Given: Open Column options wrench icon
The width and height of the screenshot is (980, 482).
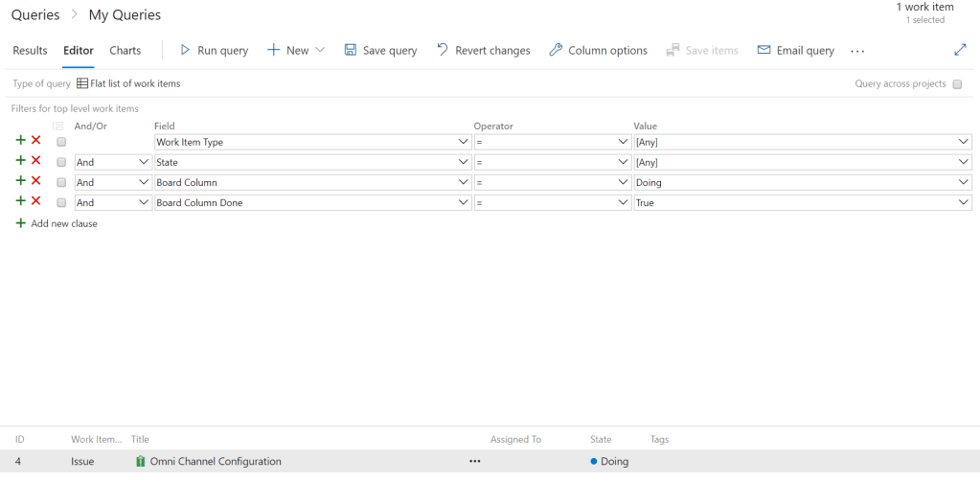Looking at the screenshot, I should 556,50.
